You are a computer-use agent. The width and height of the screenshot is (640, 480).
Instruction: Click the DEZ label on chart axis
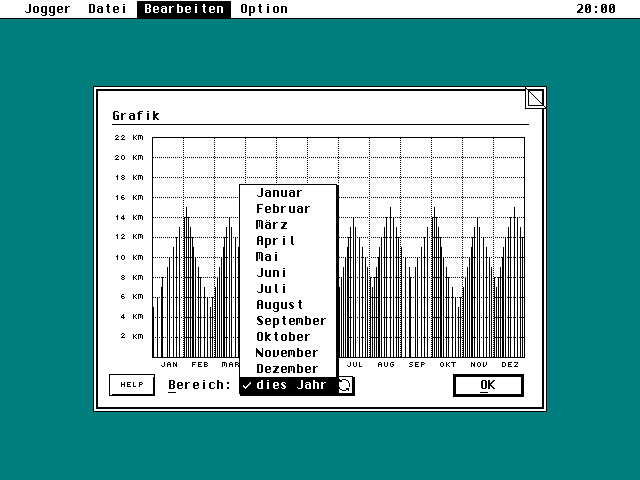(x=510, y=364)
